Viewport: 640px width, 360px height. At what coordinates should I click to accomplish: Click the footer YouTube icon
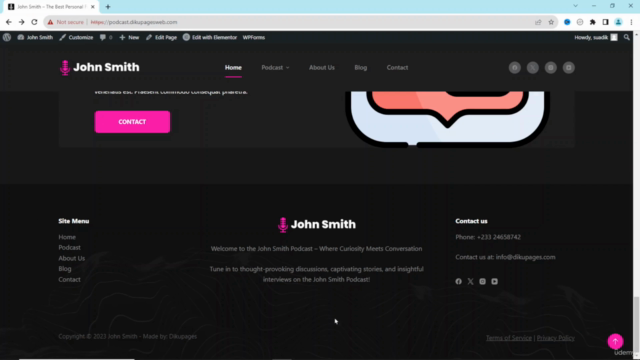[494, 281]
